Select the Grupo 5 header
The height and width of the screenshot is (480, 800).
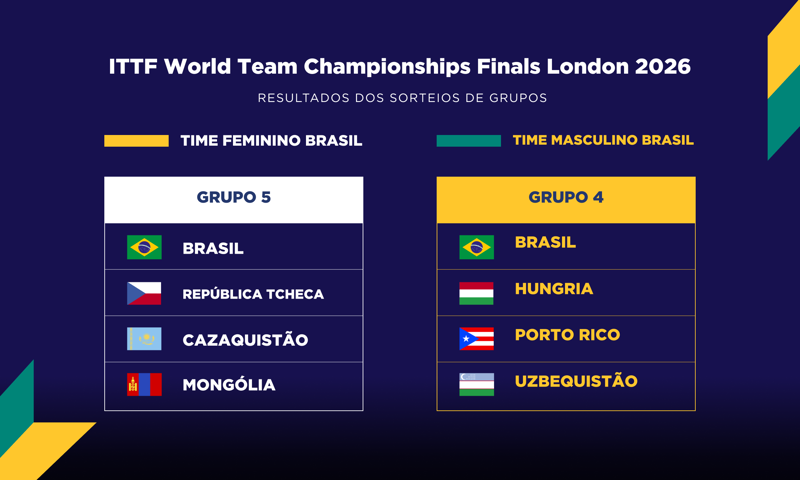click(233, 198)
